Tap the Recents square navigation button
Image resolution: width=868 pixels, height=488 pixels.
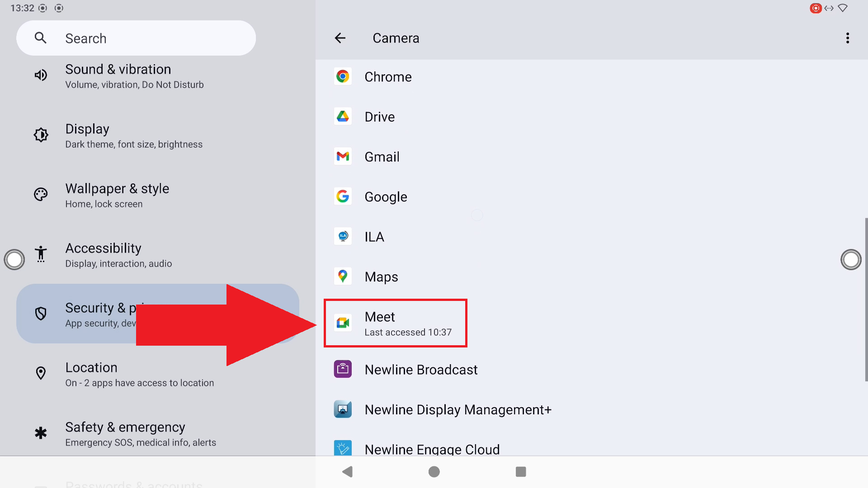tap(521, 472)
